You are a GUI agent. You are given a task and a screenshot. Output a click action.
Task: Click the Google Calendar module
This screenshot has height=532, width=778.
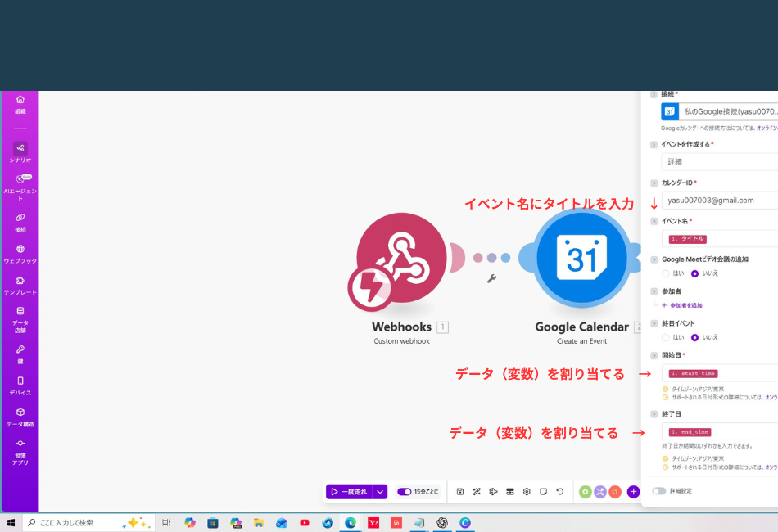(x=581, y=257)
